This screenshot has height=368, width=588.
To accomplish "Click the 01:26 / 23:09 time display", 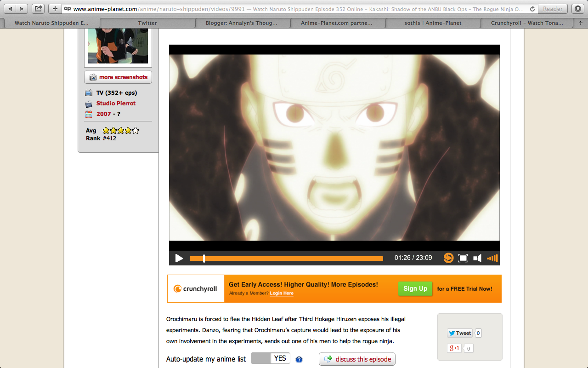I will coord(413,258).
